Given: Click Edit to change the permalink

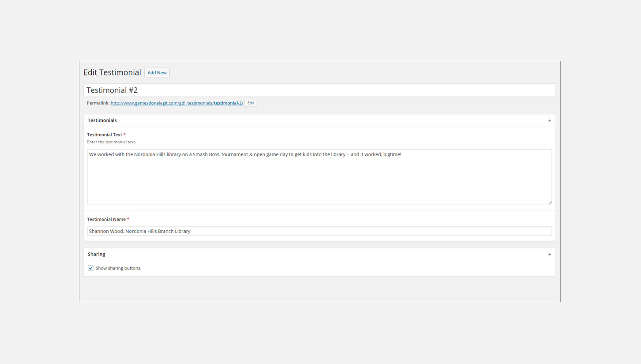Looking at the screenshot, I should [x=251, y=103].
